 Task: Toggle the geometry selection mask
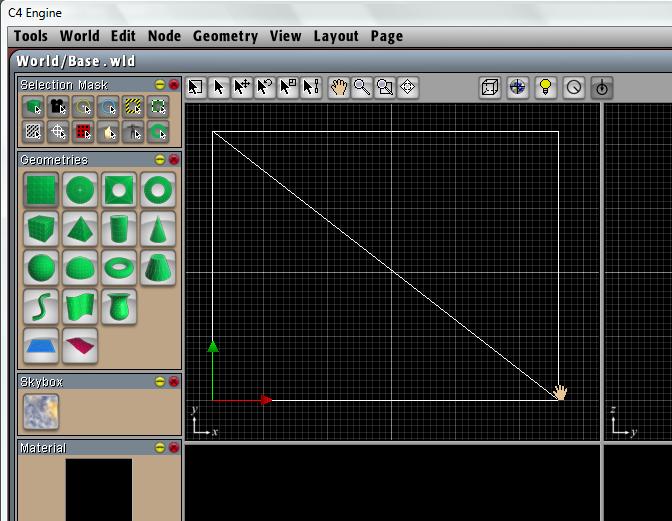tap(33, 106)
